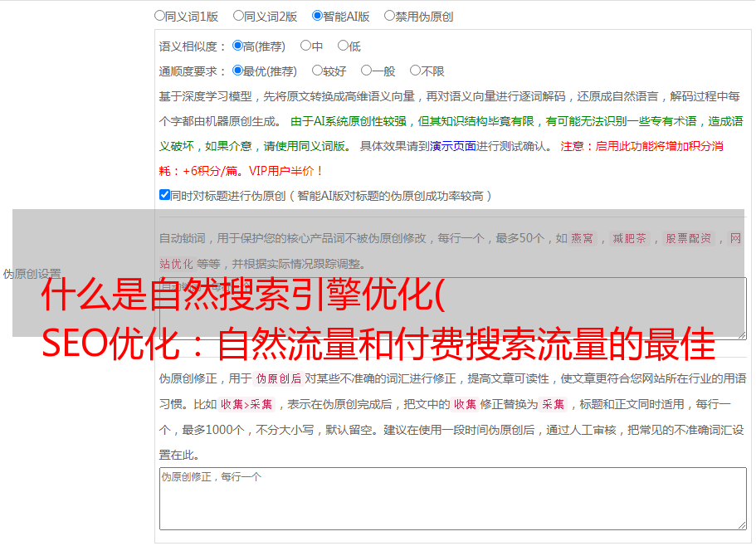
Task: Click the 伪原创修正 textarea resize handle
Action: pos(742,525)
